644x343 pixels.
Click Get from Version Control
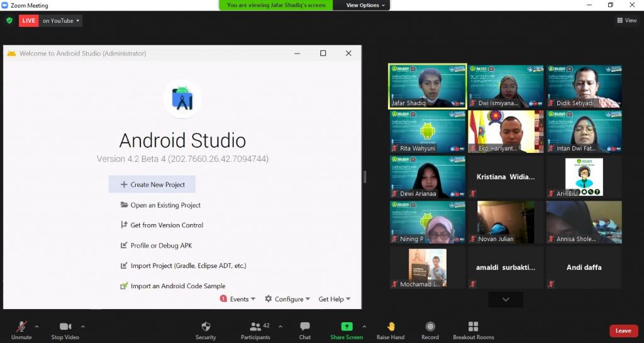tap(162, 225)
